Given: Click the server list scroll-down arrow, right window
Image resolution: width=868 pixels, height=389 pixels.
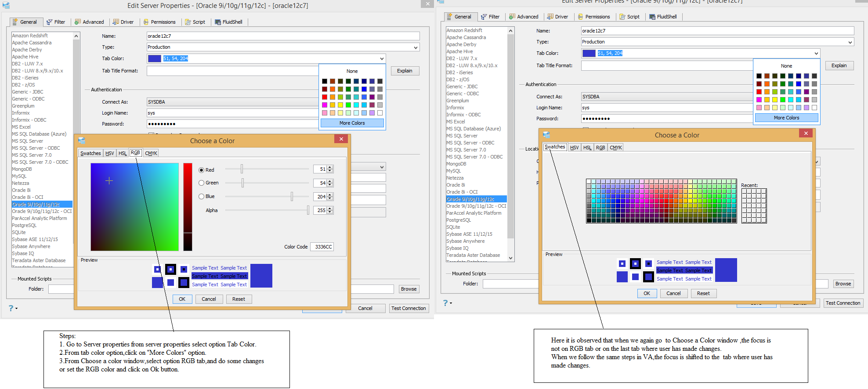Looking at the screenshot, I should (x=510, y=258).
